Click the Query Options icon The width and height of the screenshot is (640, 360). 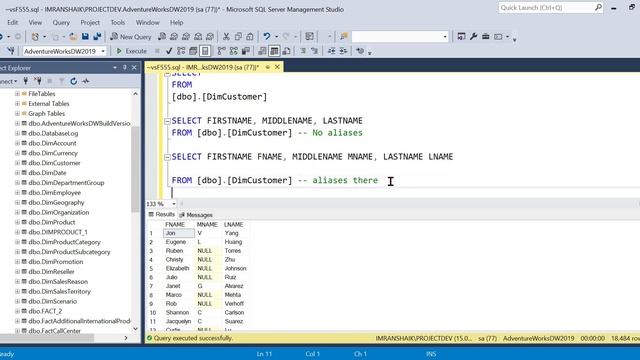(193, 51)
